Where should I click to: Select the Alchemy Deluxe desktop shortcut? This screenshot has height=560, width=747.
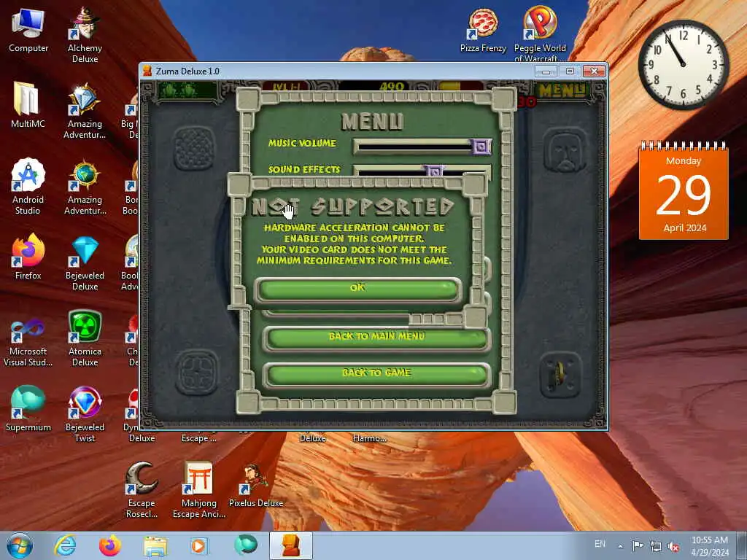(85, 35)
